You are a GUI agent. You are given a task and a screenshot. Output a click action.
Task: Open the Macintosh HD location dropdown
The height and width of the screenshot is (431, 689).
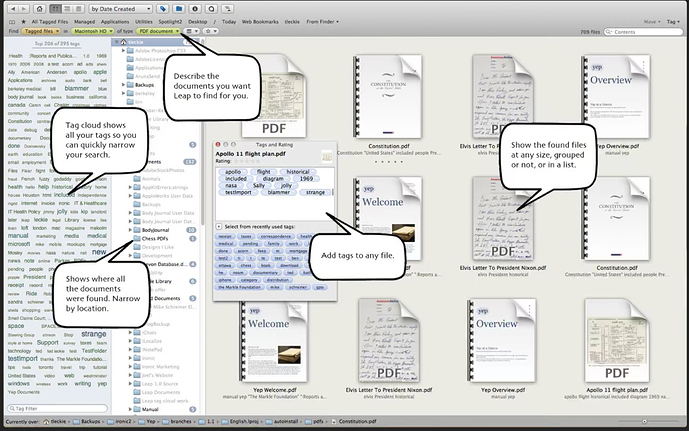pyautogui.click(x=93, y=31)
